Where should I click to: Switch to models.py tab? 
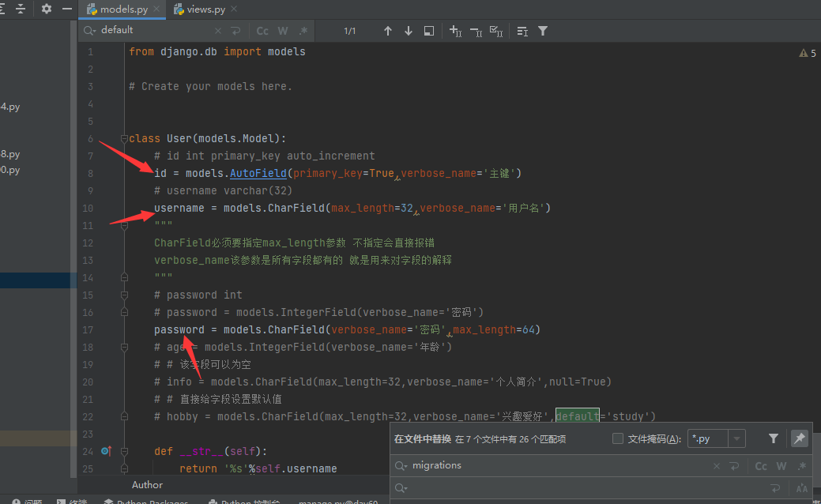point(123,9)
